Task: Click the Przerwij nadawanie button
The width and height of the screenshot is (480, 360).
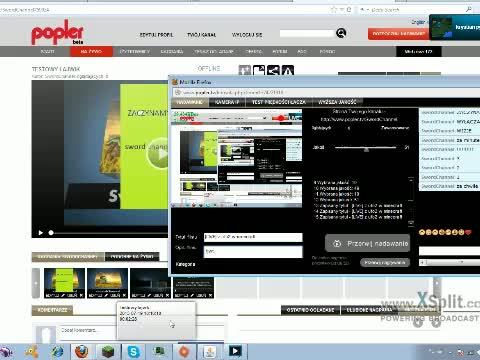Action: [367, 243]
